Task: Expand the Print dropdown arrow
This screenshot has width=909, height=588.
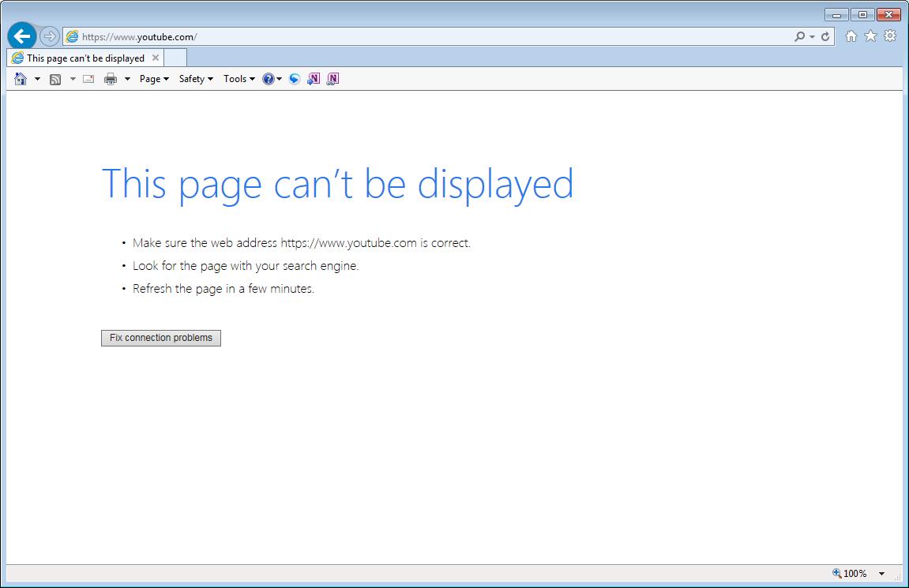Action: [x=127, y=79]
